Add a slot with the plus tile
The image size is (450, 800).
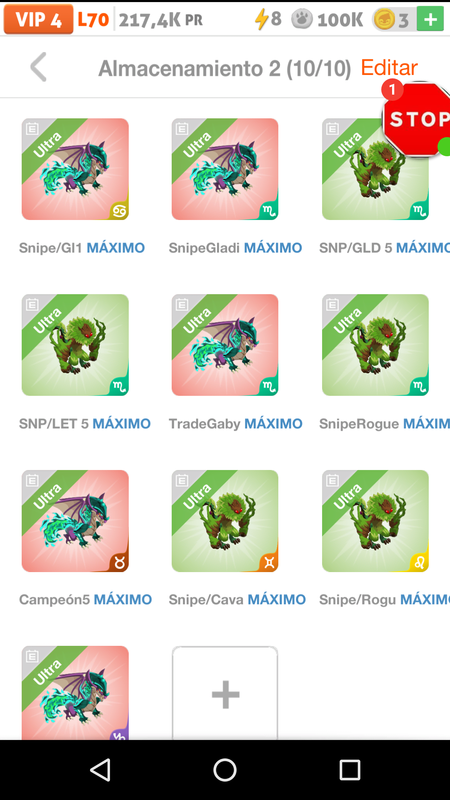225,693
